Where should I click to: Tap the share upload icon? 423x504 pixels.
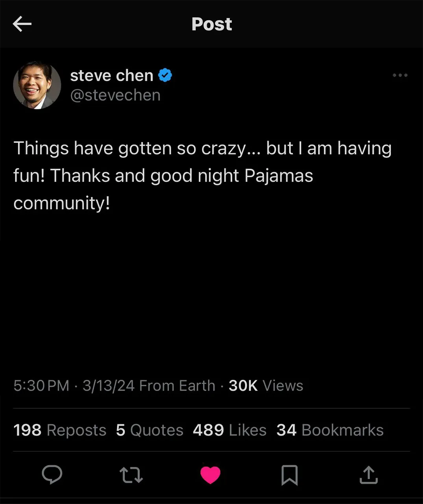[x=369, y=475]
